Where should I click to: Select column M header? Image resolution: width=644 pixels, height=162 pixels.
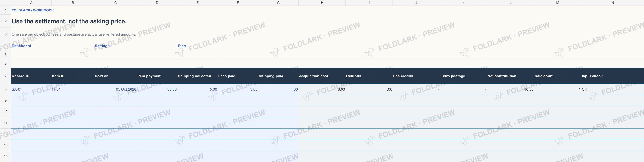tap(558, 3)
